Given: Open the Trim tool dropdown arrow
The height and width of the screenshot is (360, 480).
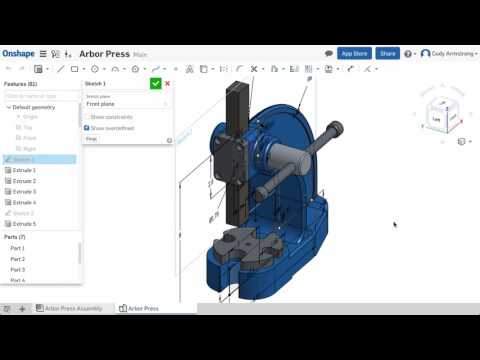Looking at the screenshot, I should (263, 69).
